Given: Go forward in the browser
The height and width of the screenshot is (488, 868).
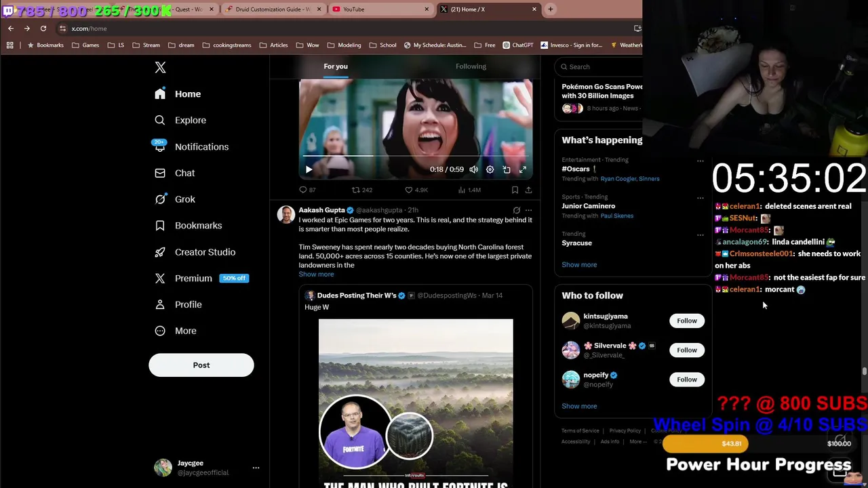Looking at the screenshot, I should 27,28.
